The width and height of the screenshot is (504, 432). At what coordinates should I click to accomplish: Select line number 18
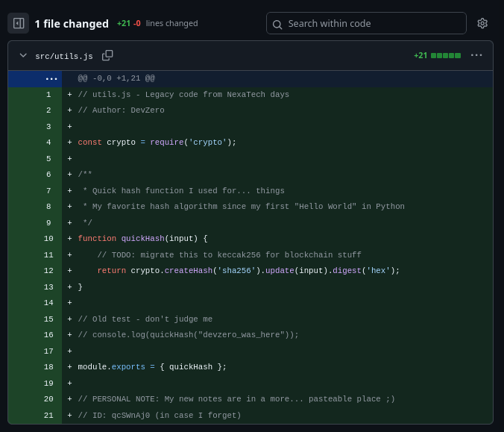pos(48,367)
